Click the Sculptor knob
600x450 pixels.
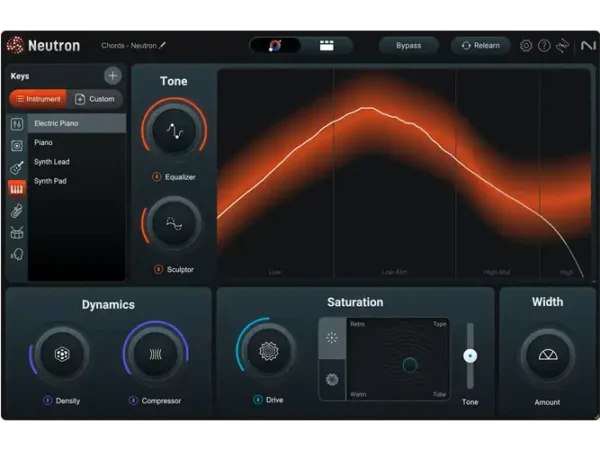[174, 224]
